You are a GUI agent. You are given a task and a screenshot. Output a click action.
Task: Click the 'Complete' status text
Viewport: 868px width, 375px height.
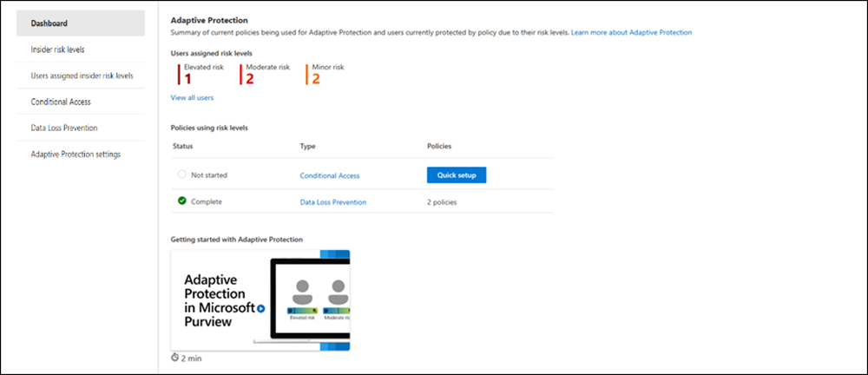(x=207, y=202)
